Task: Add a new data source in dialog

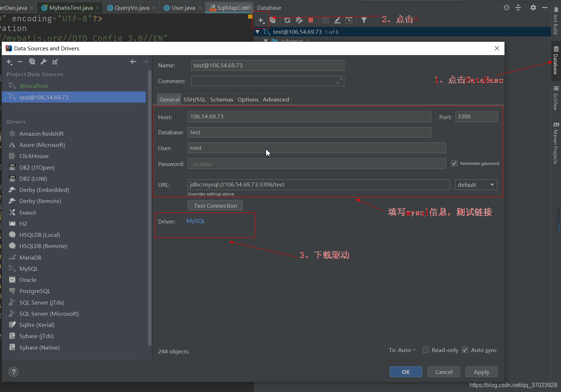Action: coord(9,62)
